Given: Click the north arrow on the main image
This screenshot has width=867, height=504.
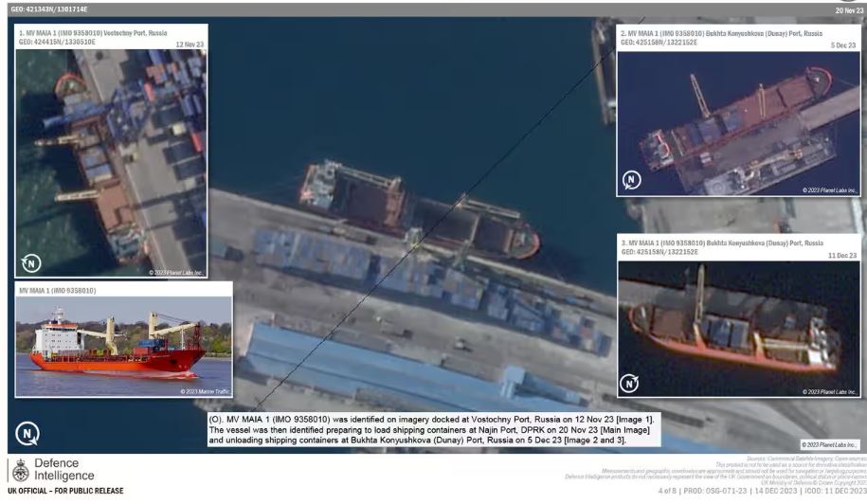Looking at the screenshot, I should click(26, 434).
